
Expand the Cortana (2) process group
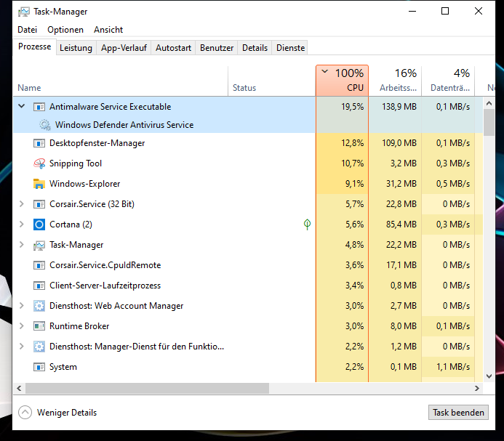(x=22, y=224)
